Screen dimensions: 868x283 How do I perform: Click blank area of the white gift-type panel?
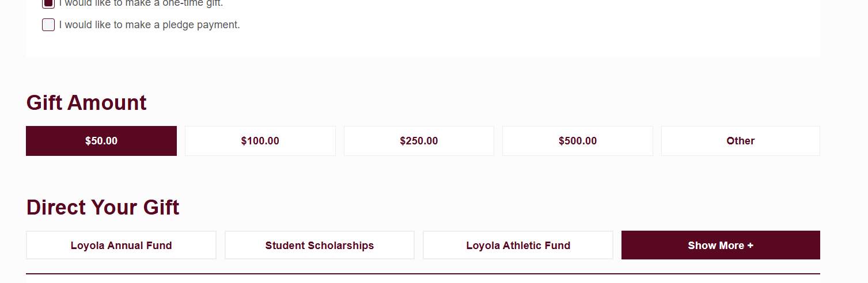(518, 29)
